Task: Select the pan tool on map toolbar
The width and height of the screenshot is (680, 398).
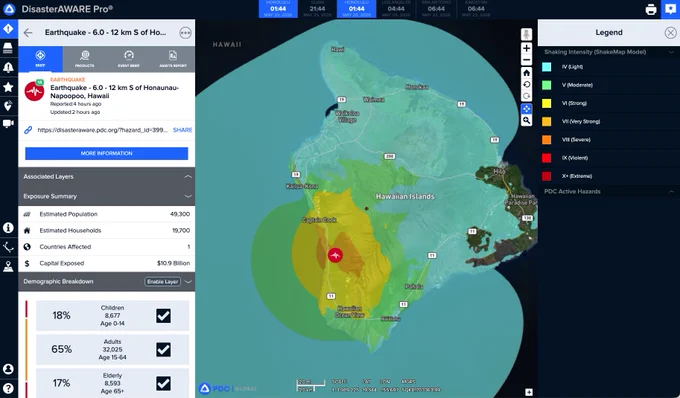Action: point(526,108)
